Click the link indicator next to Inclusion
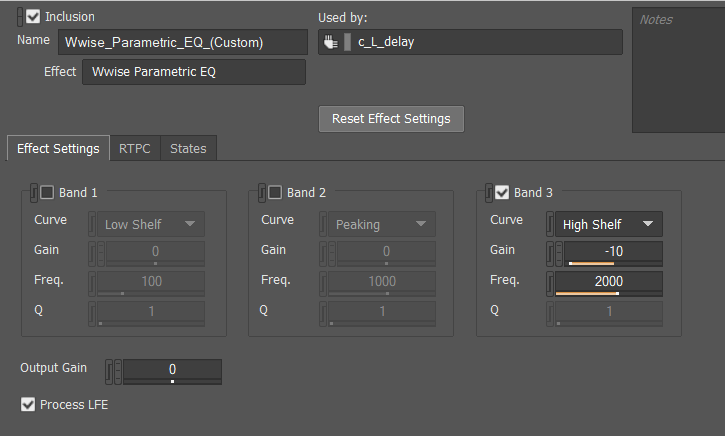Viewport: 725px width, 436px height. click(x=20, y=17)
